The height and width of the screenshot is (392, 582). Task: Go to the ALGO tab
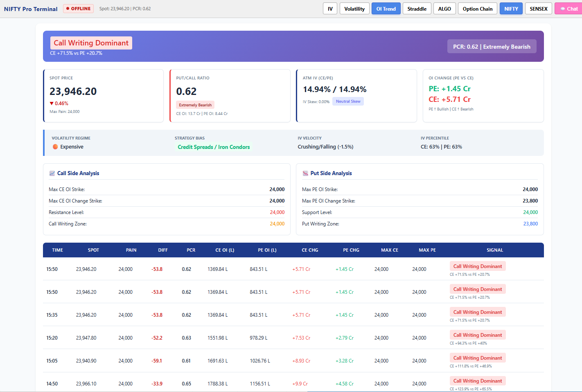[x=444, y=9]
